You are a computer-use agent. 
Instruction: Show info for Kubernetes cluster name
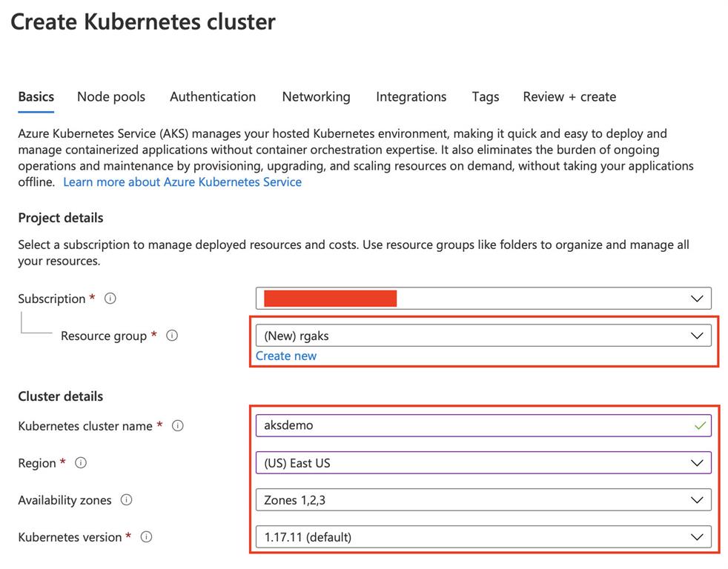pos(177,426)
